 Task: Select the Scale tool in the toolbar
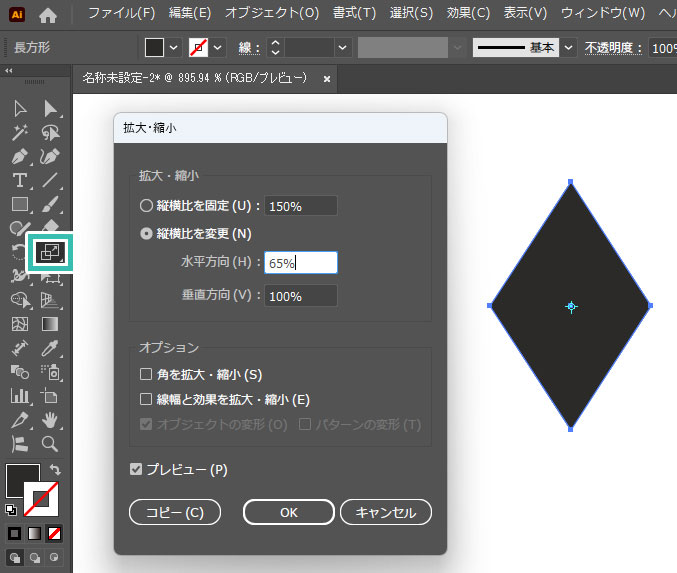click(x=49, y=252)
